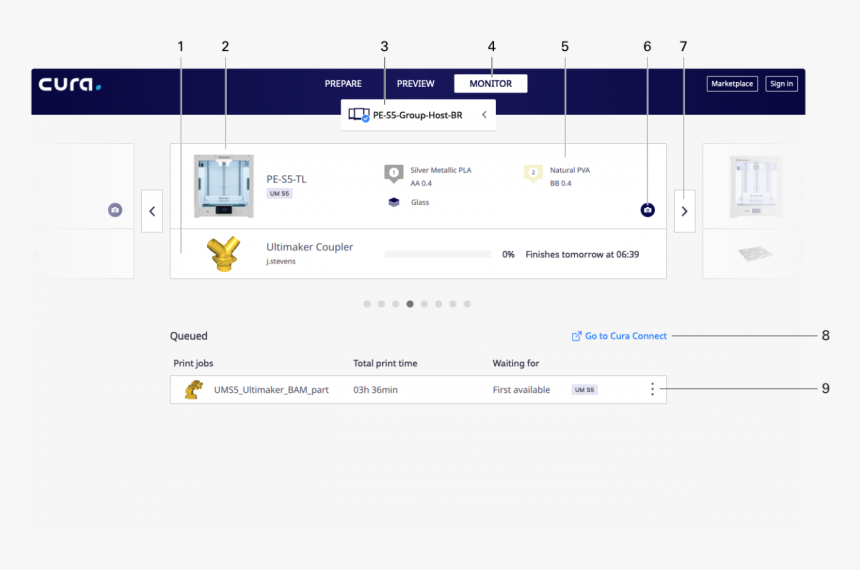Open the queued job three-dot menu
Viewport: 860px width, 570px height.
652,389
